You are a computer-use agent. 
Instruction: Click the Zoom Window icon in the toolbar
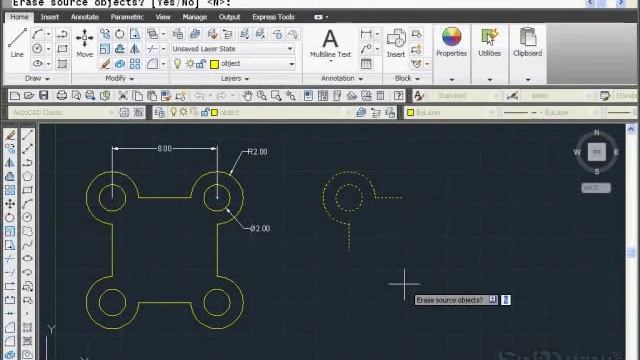pos(276,96)
